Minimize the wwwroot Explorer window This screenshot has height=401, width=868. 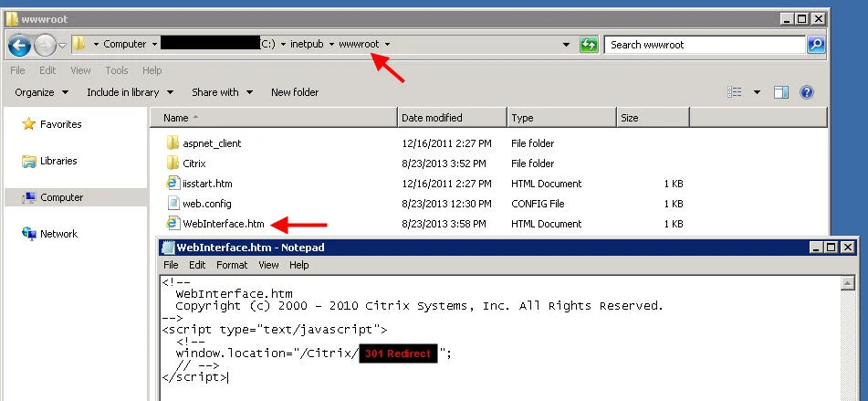(x=788, y=19)
